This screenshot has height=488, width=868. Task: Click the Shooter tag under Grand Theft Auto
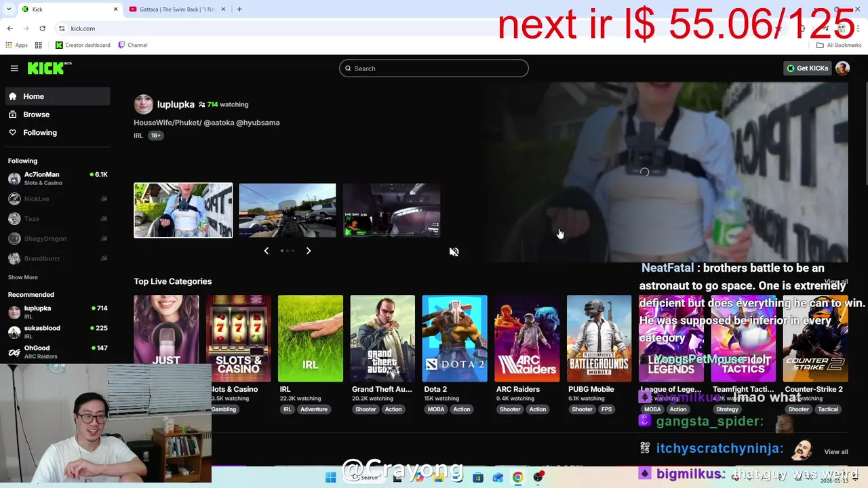[x=366, y=409]
